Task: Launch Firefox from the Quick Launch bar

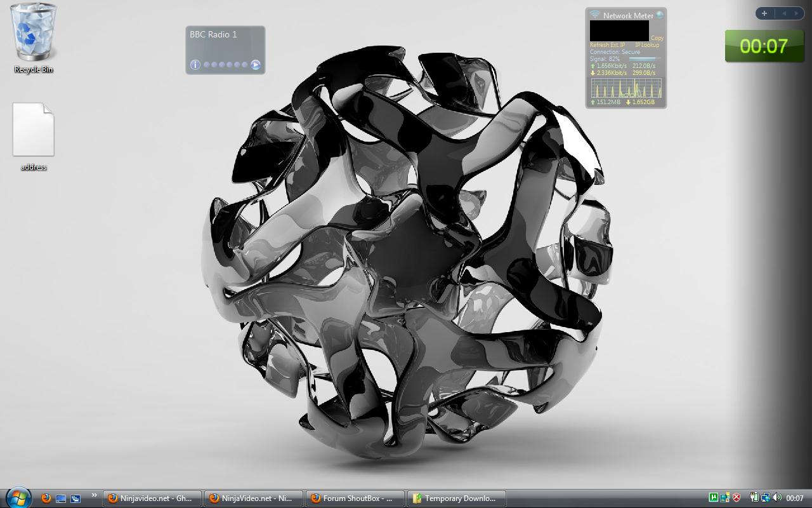Action: 46,498
